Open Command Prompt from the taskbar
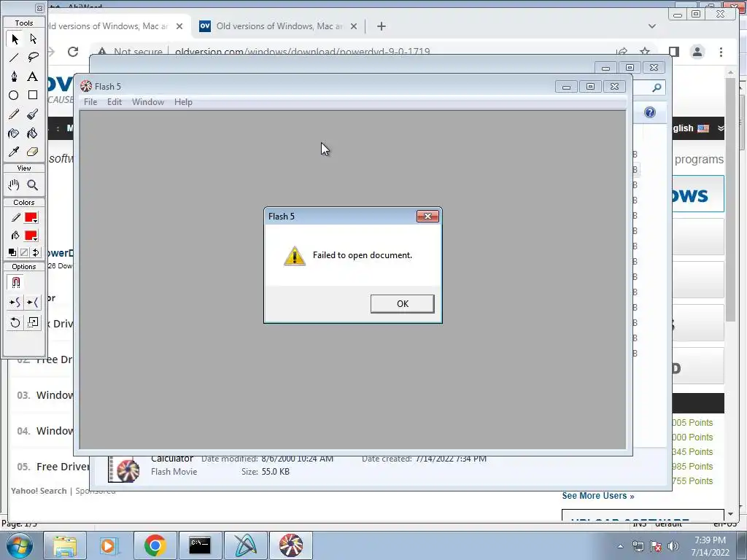This screenshot has height=560, width=747. pos(200,545)
